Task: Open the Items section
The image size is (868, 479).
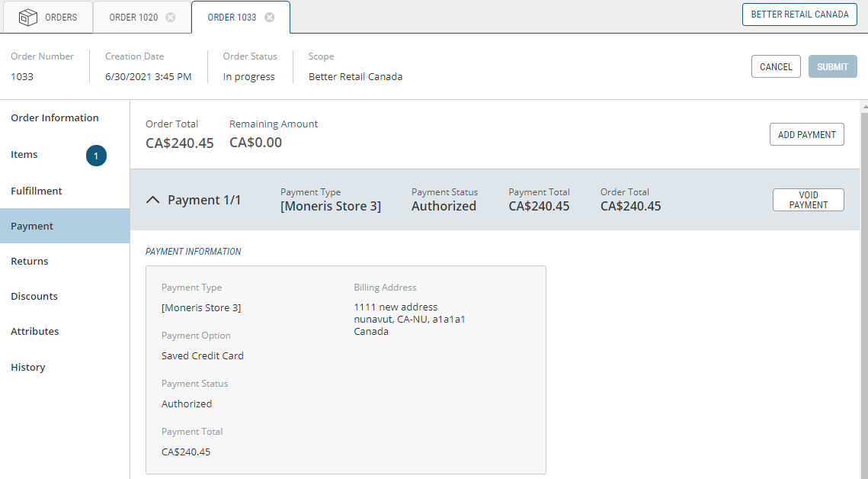Action: tap(24, 155)
